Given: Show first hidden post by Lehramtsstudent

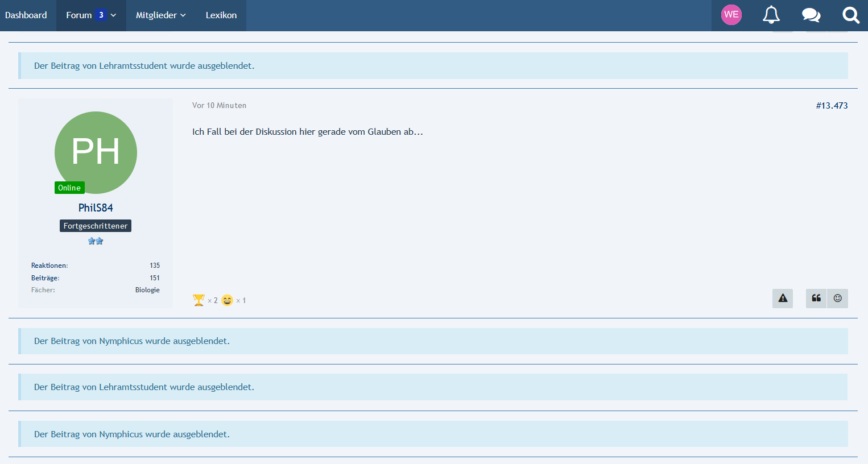Looking at the screenshot, I should click(144, 66).
